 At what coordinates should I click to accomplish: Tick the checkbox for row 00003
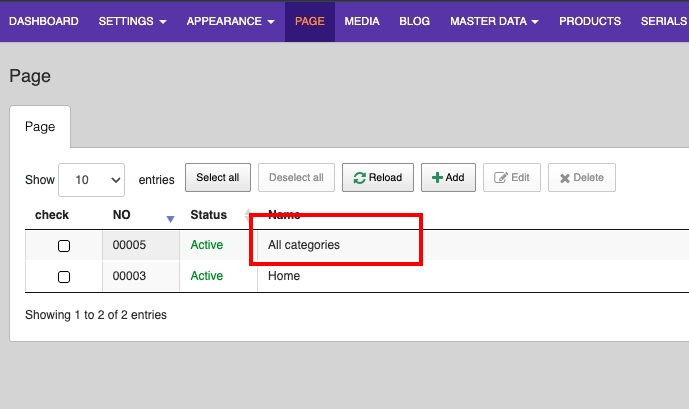pos(64,277)
